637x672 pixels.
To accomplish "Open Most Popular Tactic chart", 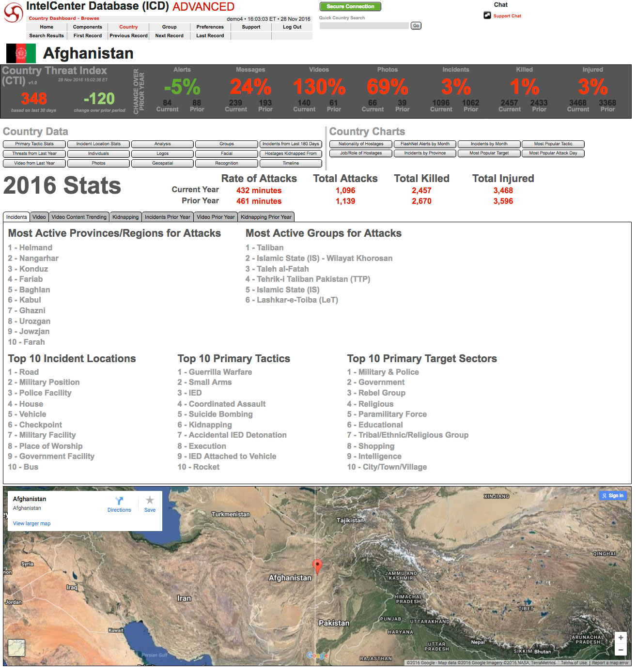I will [x=553, y=144].
